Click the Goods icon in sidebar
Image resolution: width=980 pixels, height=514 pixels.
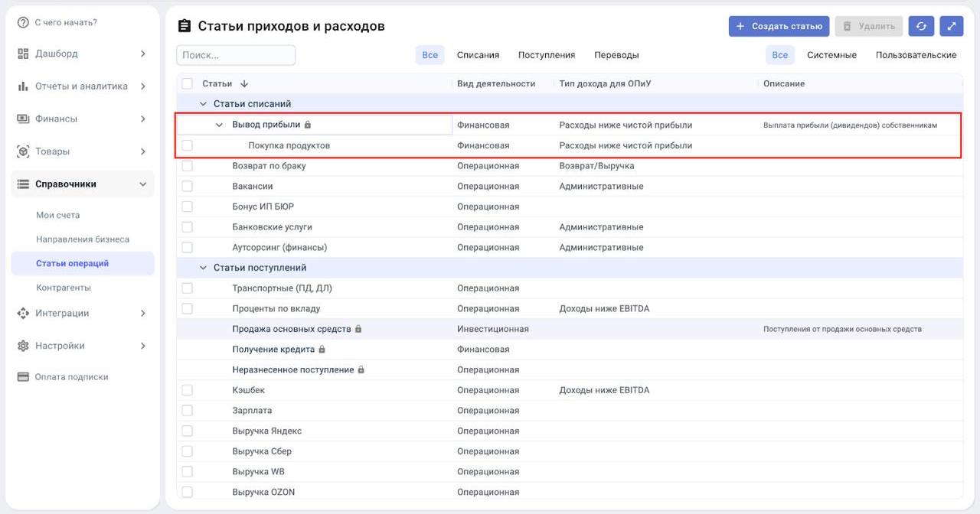click(23, 151)
